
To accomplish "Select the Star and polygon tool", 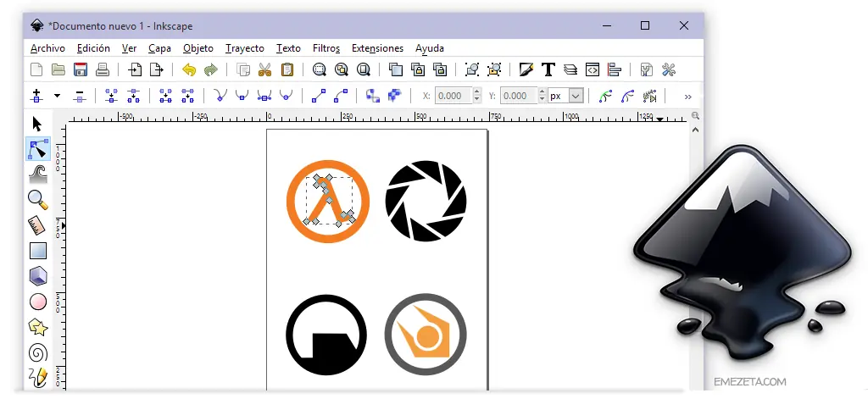I will (x=37, y=327).
